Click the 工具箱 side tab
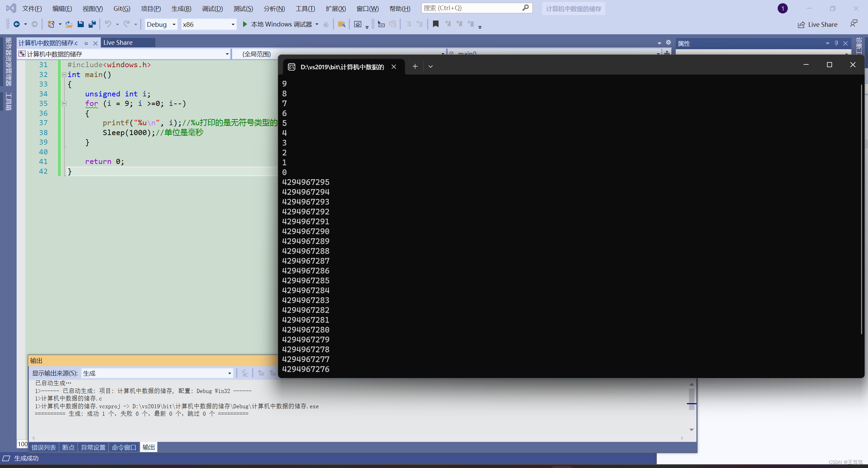This screenshot has height=468, width=868. click(x=8, y=101)
